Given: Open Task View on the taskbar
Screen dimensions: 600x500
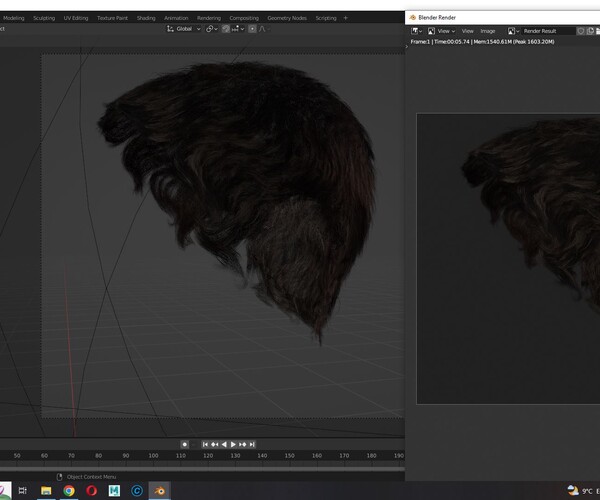Looking at the screenshot, I should [23, 490].
